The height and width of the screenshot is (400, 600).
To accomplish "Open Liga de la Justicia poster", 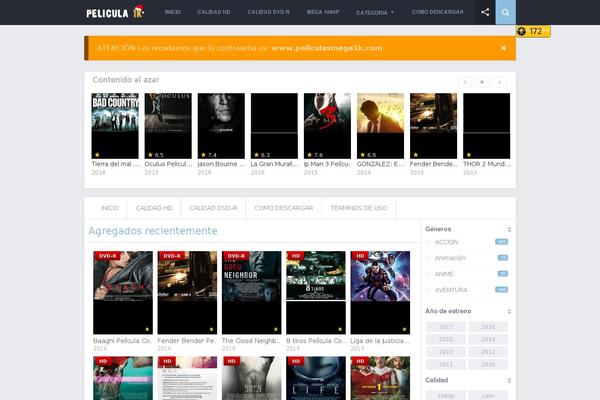I will [x=380, y=292].
